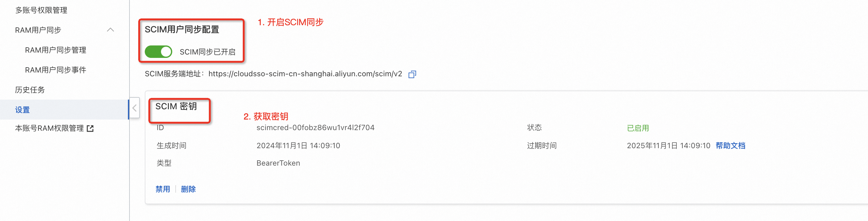Open the 帮助文档 help link
This screenshot has height=221, width=868.
point(730,146)
